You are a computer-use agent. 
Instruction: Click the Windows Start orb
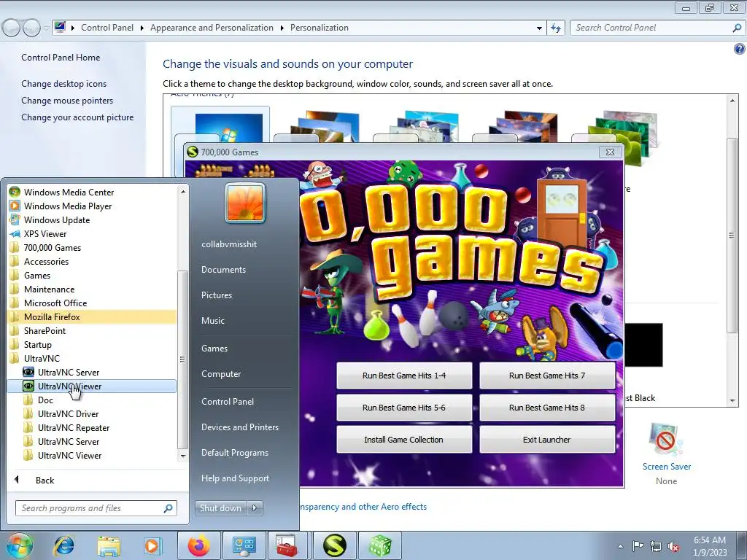18,545
